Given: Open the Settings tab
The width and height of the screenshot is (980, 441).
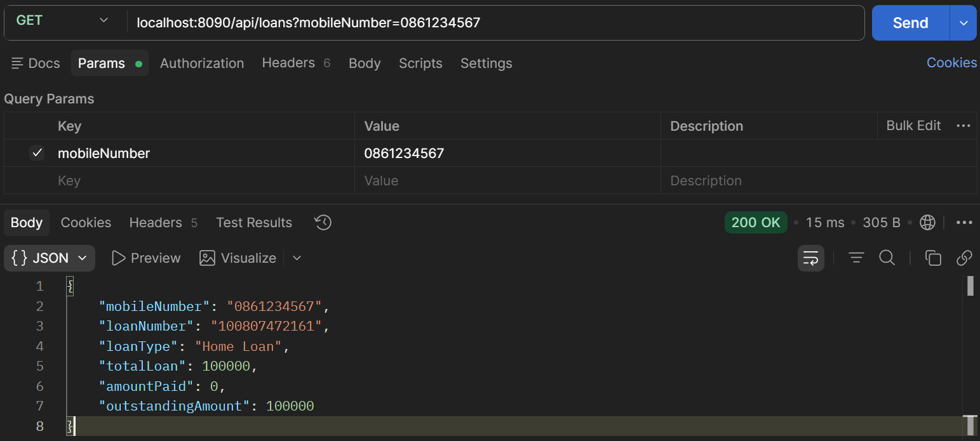Looking at the screenshot, I should 486,63.
